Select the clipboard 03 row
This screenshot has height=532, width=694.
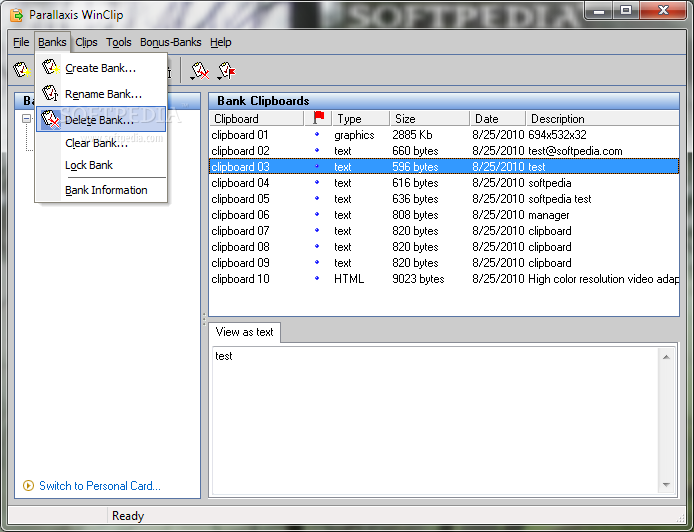(x=444, y=166)
